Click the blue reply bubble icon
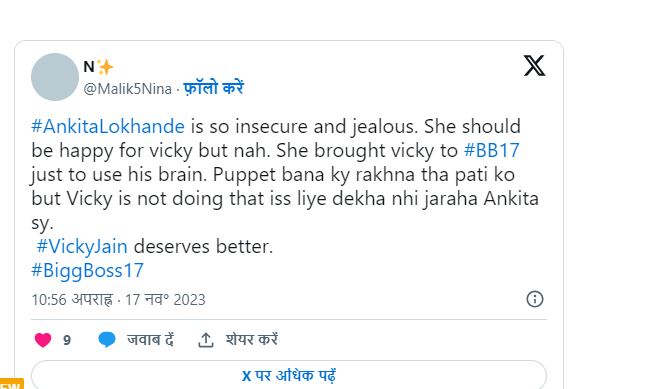The height and width of the screenshot is (389, 651). point(107,340)
